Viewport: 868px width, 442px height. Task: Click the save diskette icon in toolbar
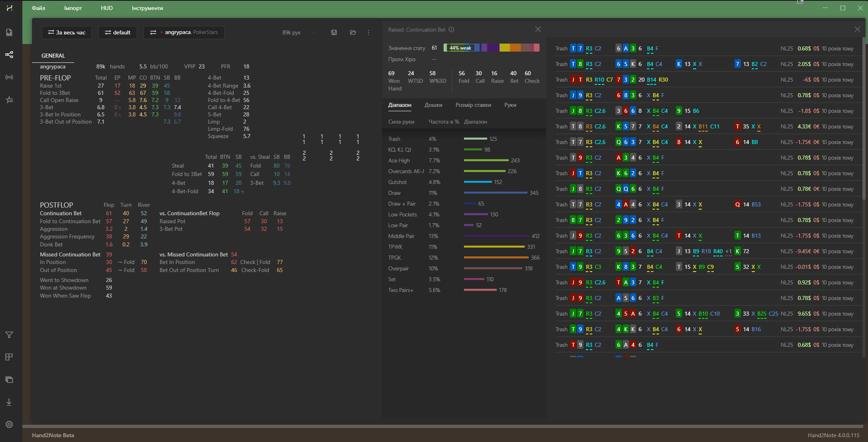point(334,32)
